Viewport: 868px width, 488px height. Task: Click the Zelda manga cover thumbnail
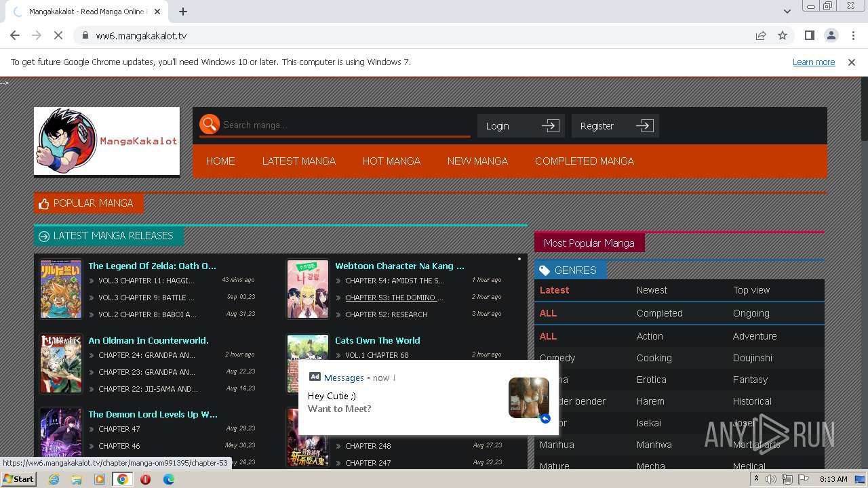[x=61, y=289]
